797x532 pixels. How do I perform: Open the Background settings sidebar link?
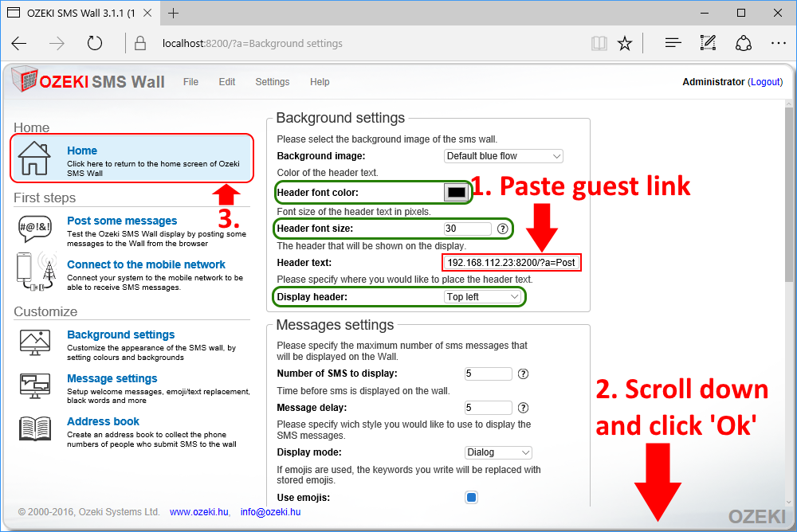121,334
